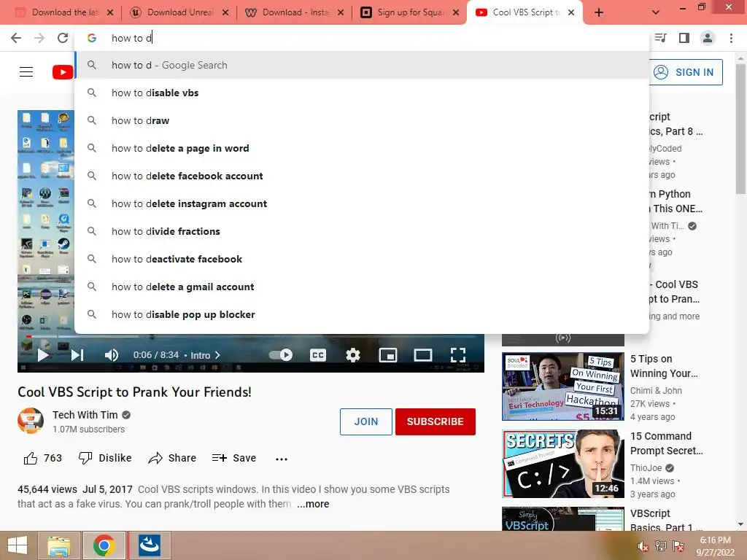Viewport: 747px width, 560px height.
Task: Open ThioJoe channel link
Action: 646,468
